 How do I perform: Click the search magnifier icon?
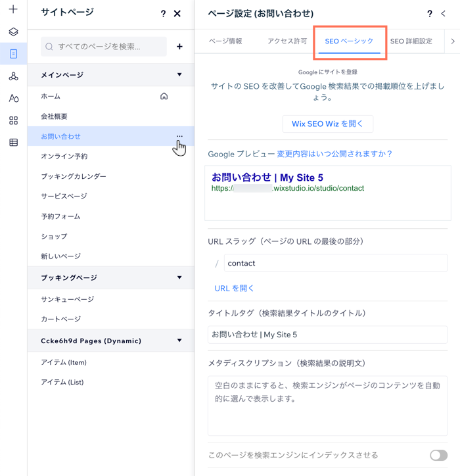pyautogui.click(x=49, y=47)
